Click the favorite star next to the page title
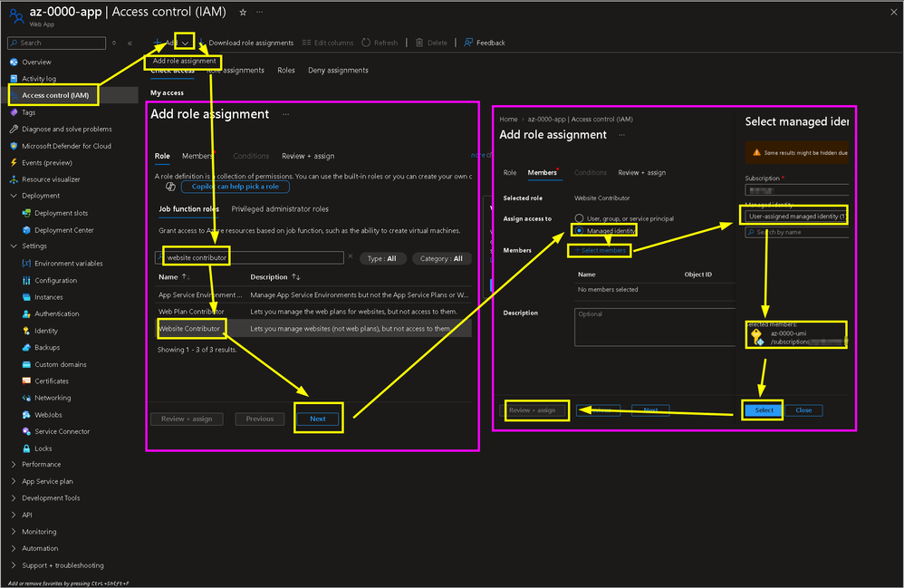The width and height of the screenshot is (904, 588). 241,12
